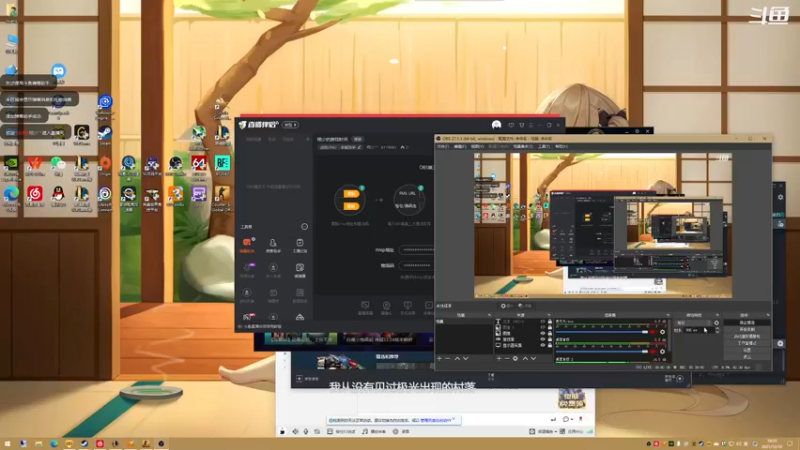Open the WPS Office desktop shortcut

coord(35,163)
